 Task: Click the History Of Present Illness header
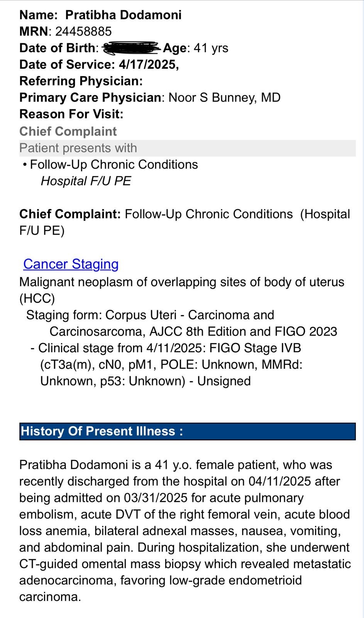click(x=187, y=431)
